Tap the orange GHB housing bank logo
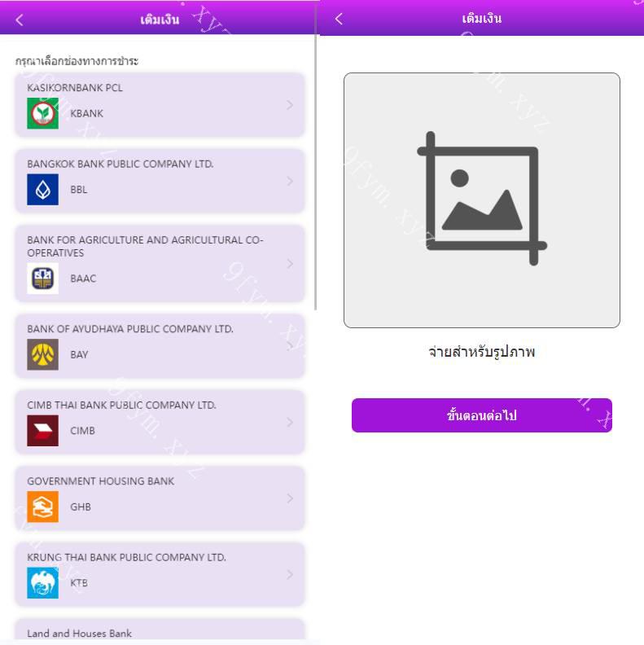 (x=43, y=507)
